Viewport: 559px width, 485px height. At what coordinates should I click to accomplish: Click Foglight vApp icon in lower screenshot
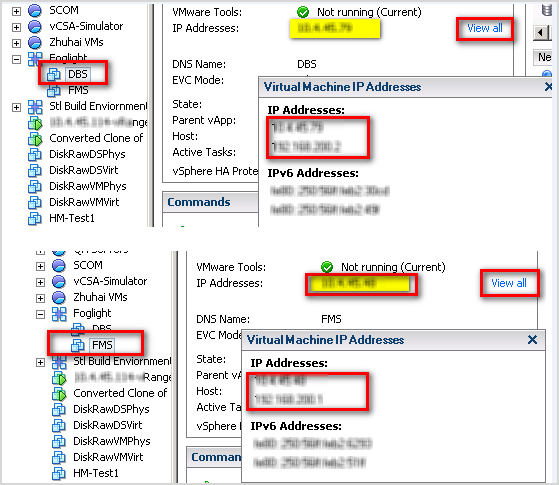(59, 314)
